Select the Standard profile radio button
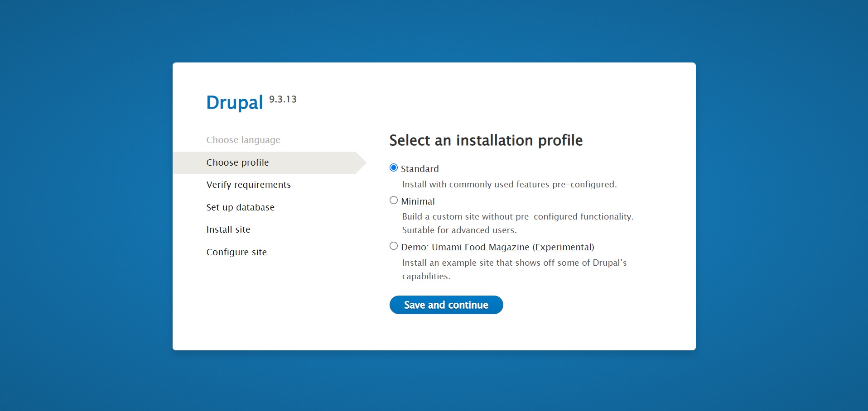This screenshot has width=868, height=411. tap(394, 168)
